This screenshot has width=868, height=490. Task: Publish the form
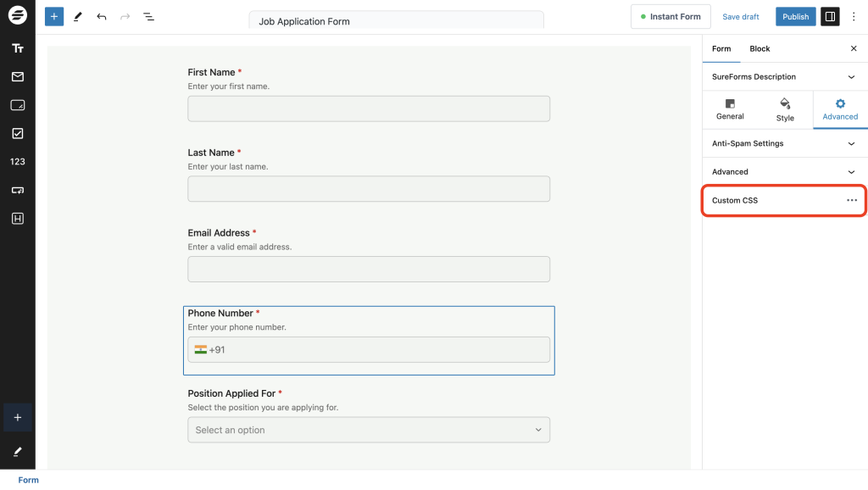click(x=795, y=16)
